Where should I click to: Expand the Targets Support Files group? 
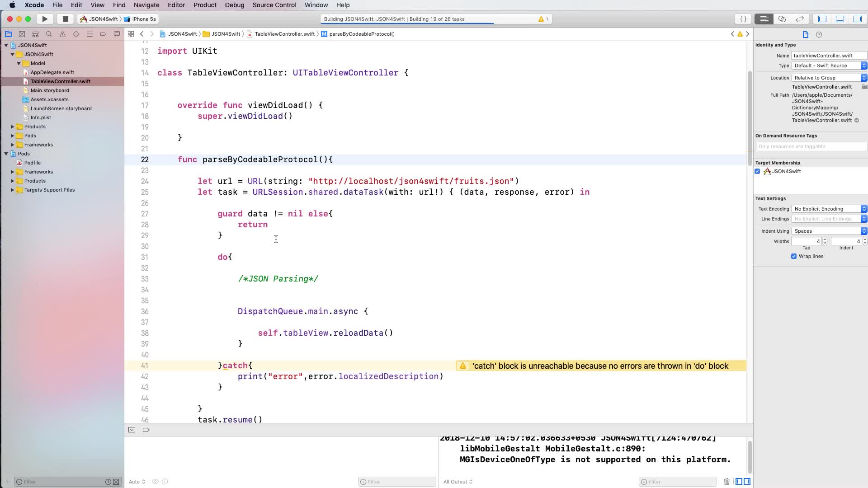coord(13,190)
